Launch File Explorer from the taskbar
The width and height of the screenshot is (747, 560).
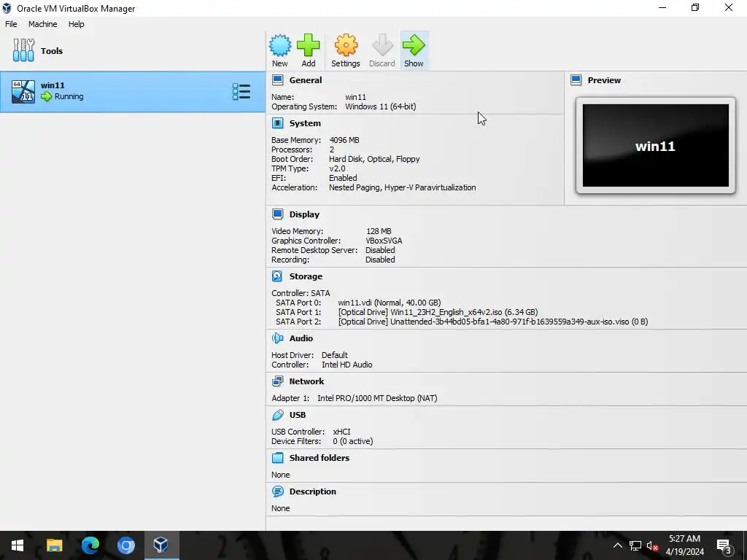(54, 545)
